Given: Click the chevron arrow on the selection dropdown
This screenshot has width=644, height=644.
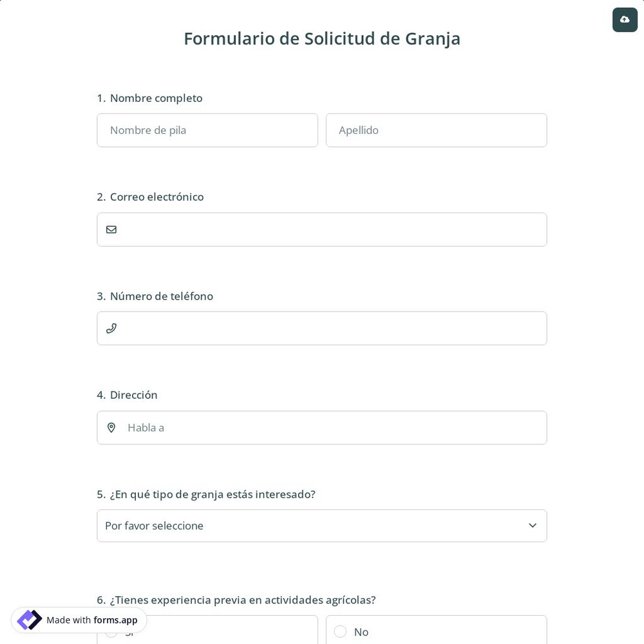Looking at the screenshot, I should (x=533, y=526).
